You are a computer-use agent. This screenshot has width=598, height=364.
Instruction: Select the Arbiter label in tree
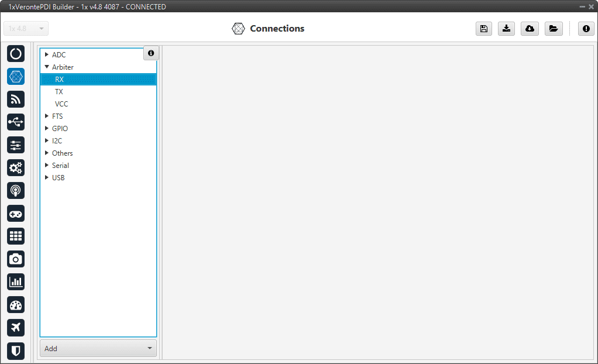tap(63, 67)
